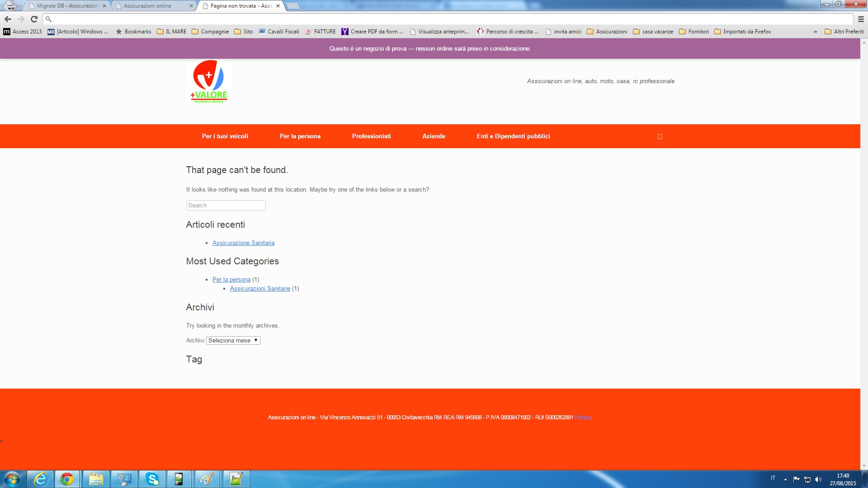Open the IL MARE bookmark folder
The image size is (868, 488).
(x=171, y=32)
